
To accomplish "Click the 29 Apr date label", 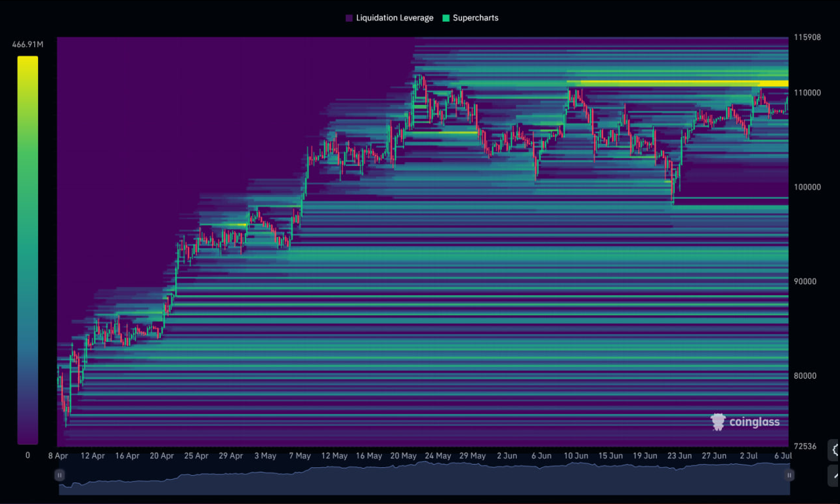I will (230, 455).
